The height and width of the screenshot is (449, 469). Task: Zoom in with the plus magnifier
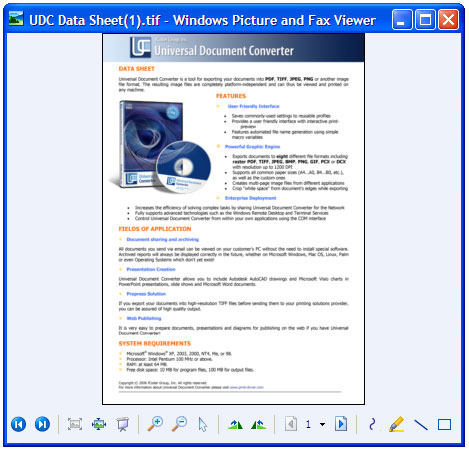[155, 424]
